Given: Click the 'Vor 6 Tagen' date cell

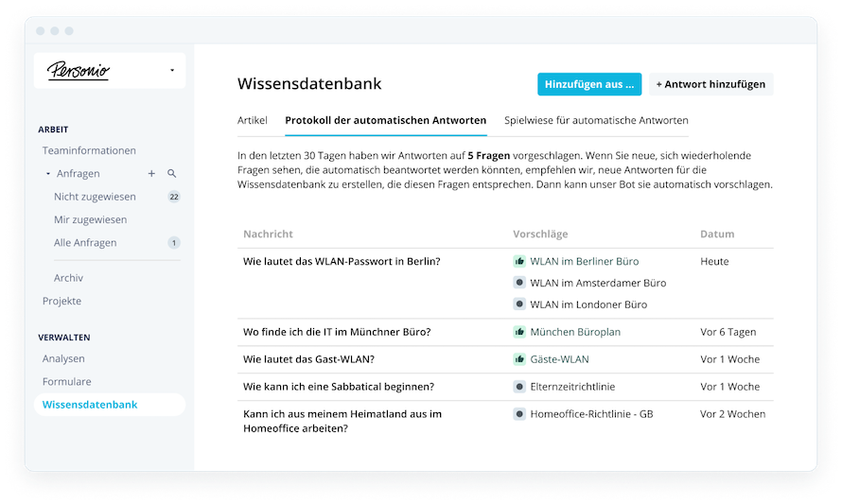Looking at the screenshot, I should tap(728, 332).
